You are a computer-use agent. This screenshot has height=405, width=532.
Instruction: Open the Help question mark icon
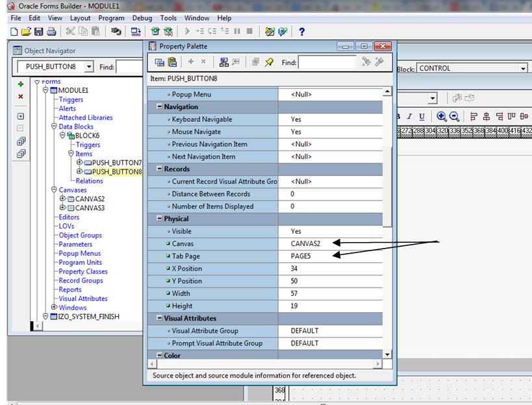[x=301, y=31]
